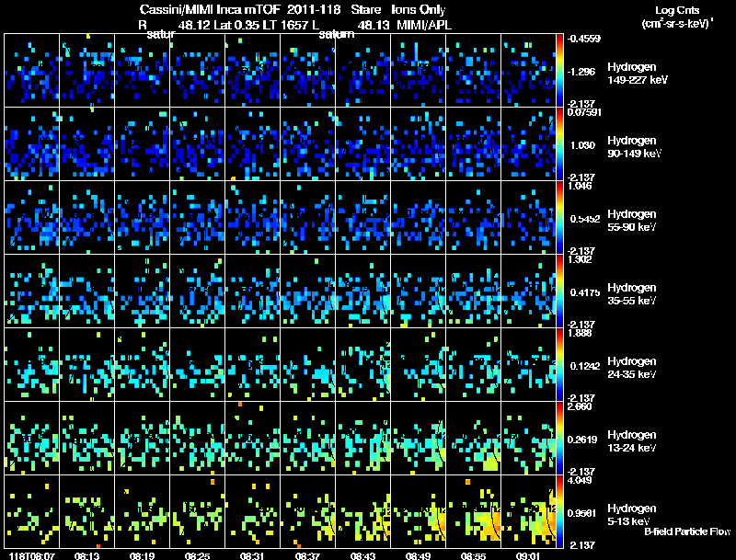
Task: Click the '08:49' time axis label
Action: (419, 555)
